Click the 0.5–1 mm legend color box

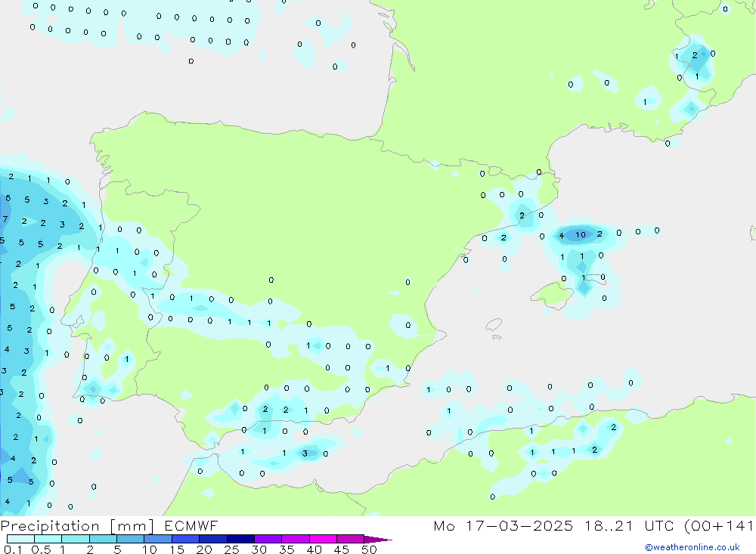point(48,539)
